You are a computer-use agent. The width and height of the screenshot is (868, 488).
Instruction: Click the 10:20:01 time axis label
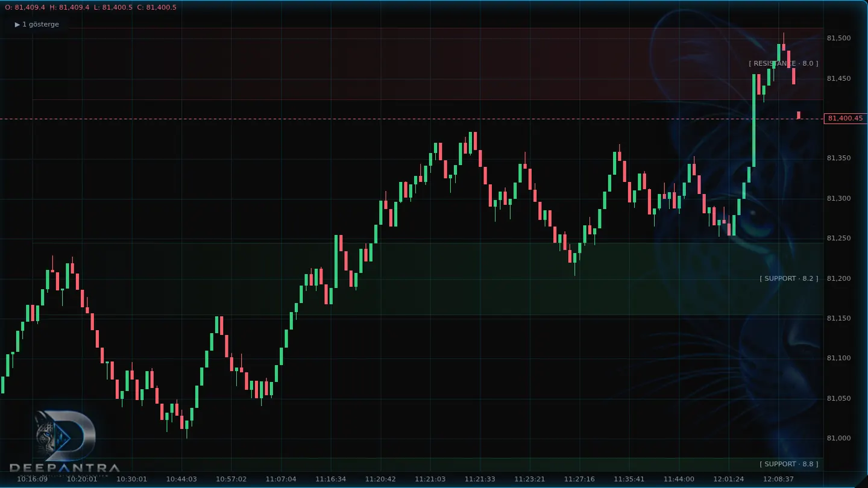pyautogui.click(x=82, y=480)
